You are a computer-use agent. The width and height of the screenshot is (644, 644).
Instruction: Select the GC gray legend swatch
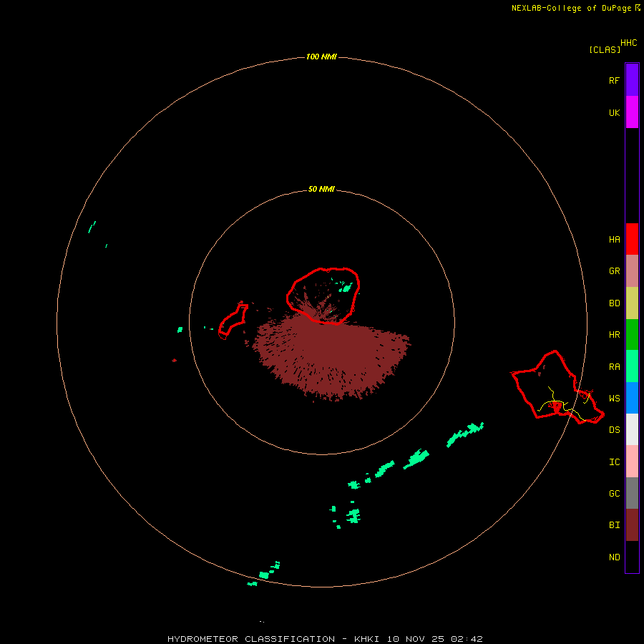pos(632,493)
